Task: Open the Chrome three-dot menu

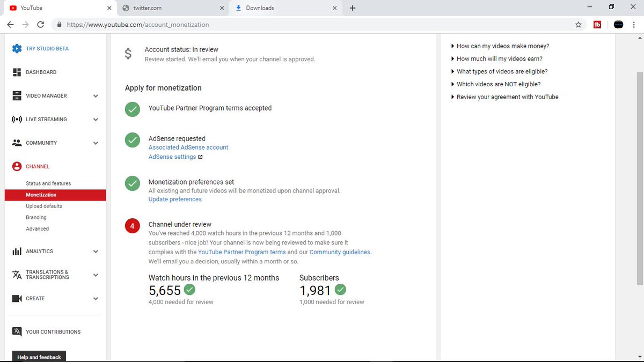Action: [x=634, y=24]
